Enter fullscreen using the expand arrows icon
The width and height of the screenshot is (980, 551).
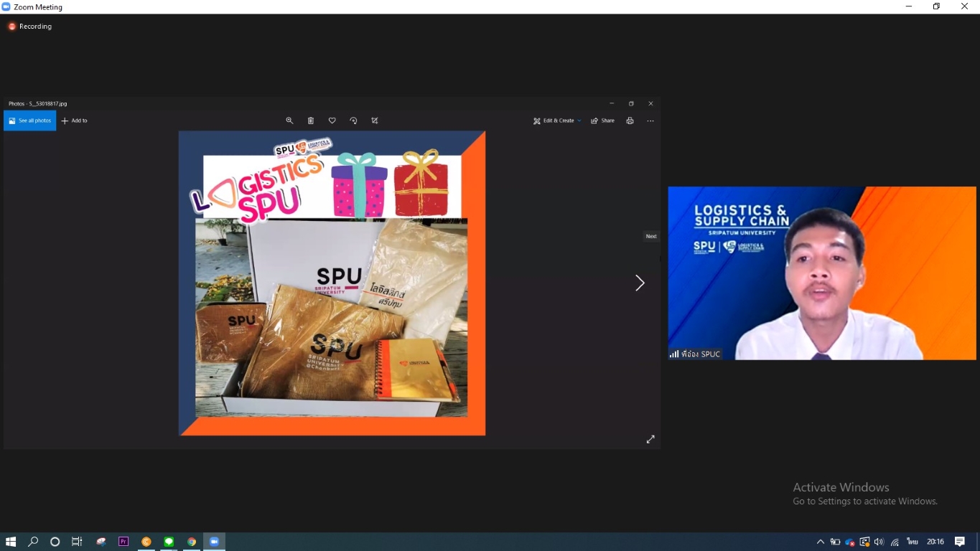pos(650,439)
